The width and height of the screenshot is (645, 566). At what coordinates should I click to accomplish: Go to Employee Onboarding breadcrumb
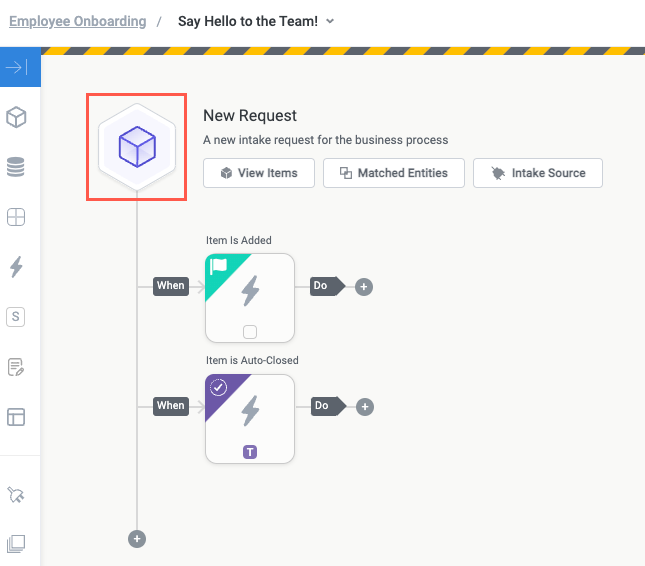coord(77,21)
